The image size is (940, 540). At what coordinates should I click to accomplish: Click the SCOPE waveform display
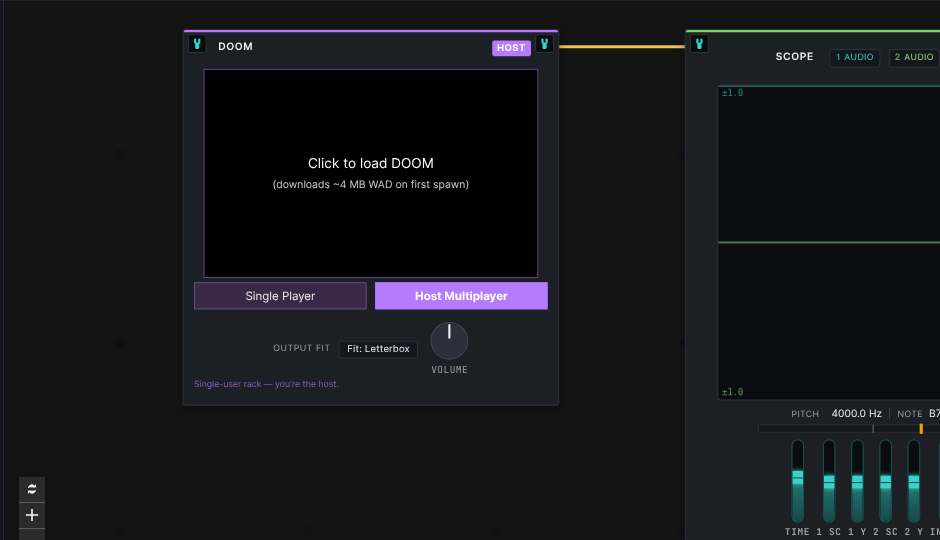pyautogui.click(x=829, y=242)
